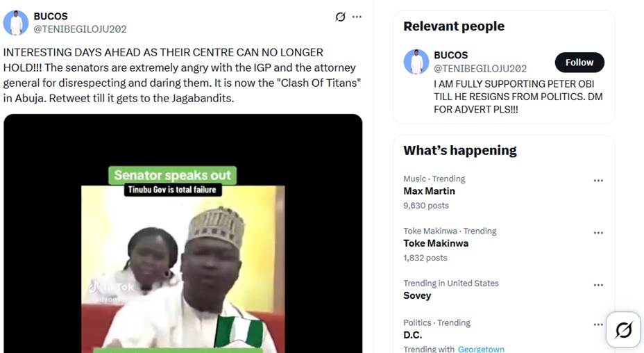
Task: Open more options for D.C. trend
Action: point(598,325)
